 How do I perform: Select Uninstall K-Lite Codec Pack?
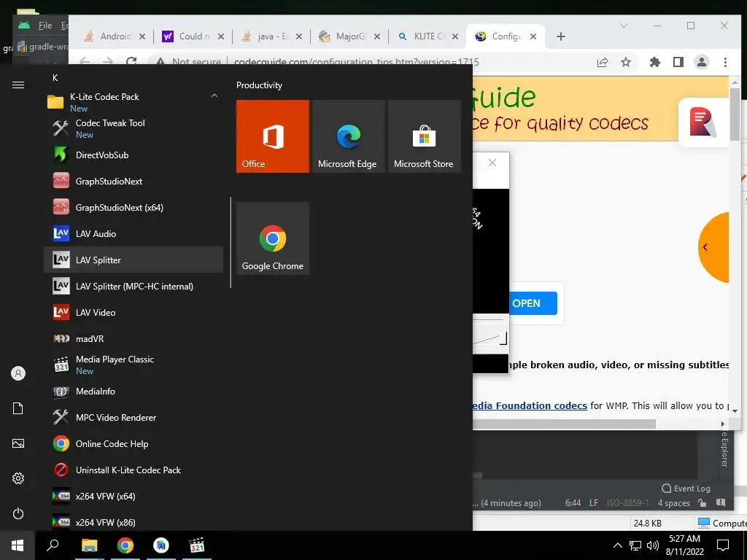click(133, 470)
